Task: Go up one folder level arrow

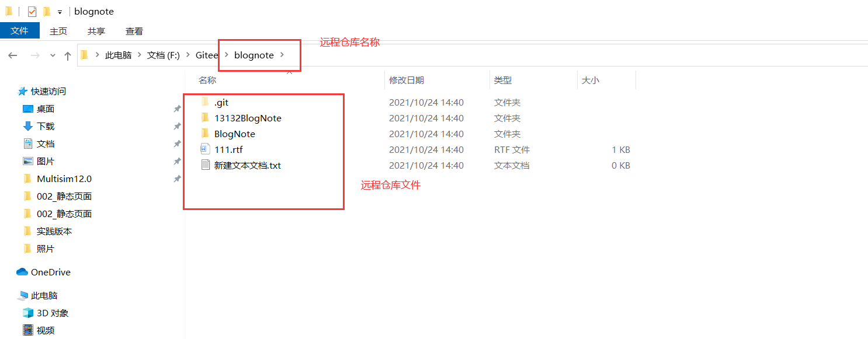Action: point(68,55)
